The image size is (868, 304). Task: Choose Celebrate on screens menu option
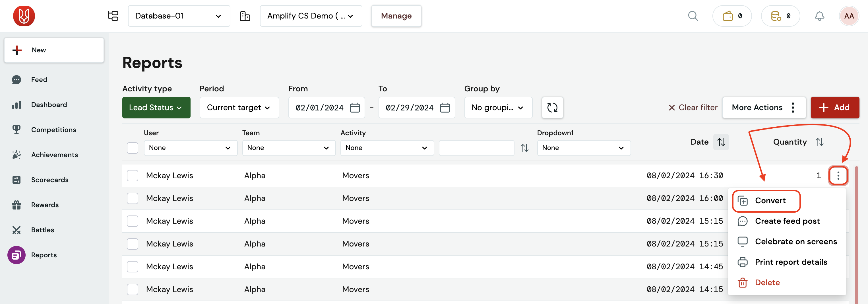coord(787,242)
